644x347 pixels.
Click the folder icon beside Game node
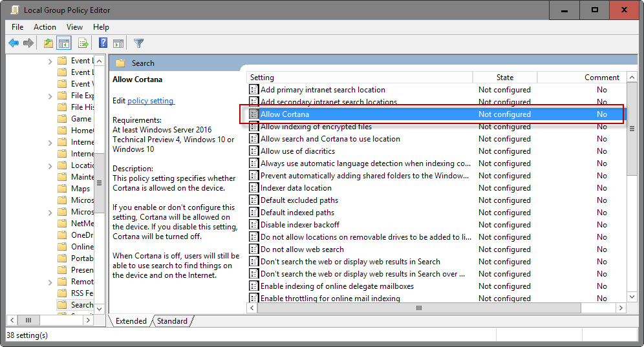point(62,118)
